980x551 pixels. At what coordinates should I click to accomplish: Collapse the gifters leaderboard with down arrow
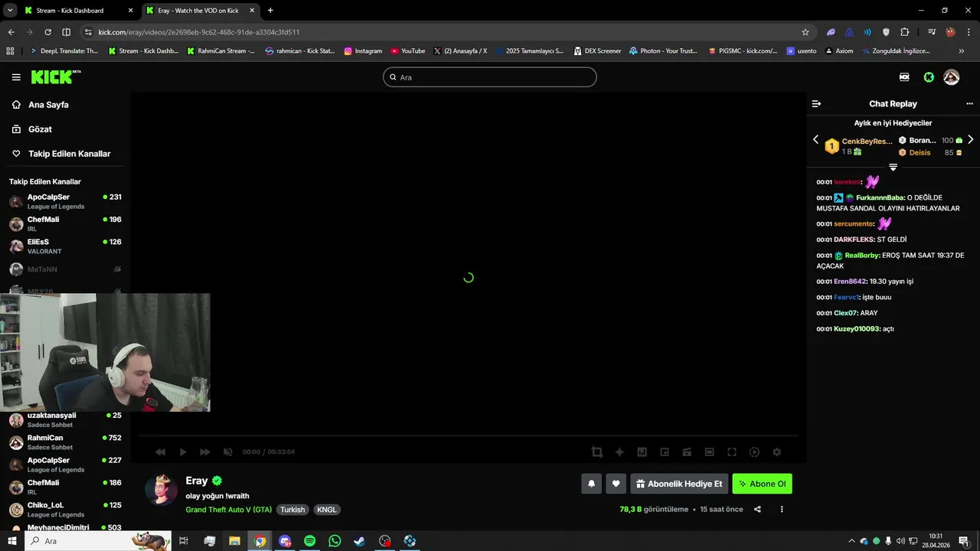tap(893, 167)
